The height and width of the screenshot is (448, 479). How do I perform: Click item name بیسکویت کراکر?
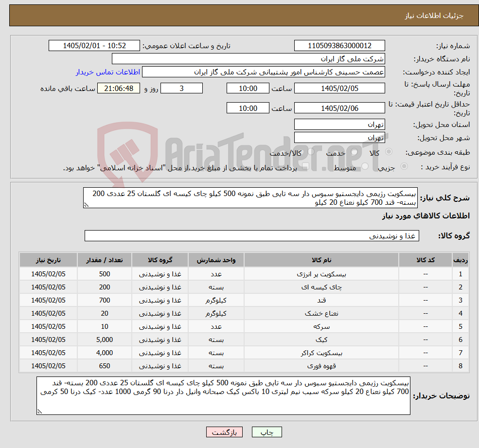click(321, 353)
